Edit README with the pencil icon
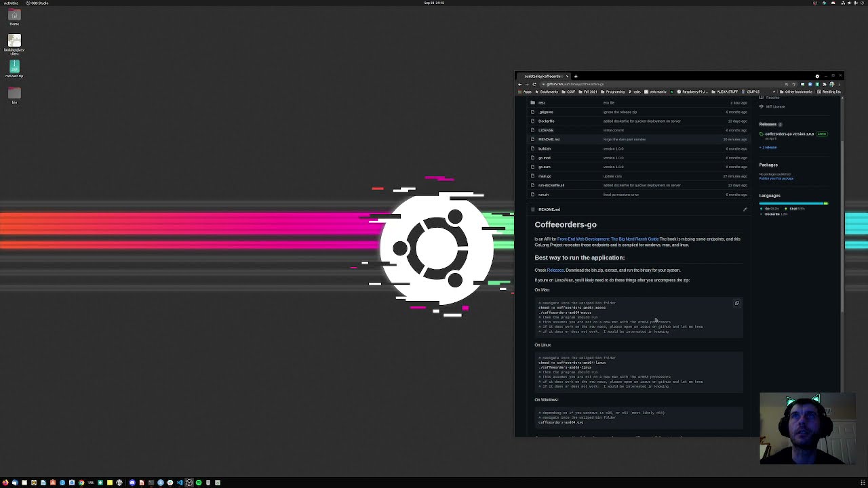The height and width of the screenshot is (488, 868). click(x=745, y=209)
